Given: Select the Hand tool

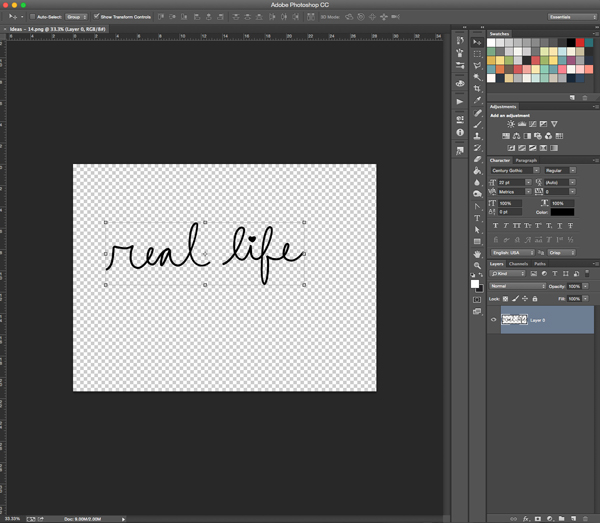Looking at the screenshot, I should click(478, 254).
